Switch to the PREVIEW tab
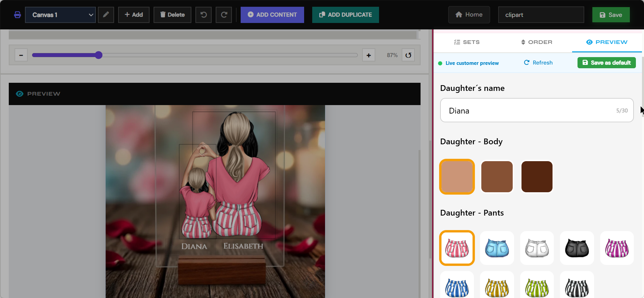The height and width of the screenshot is (298, 644). point(607,42)
